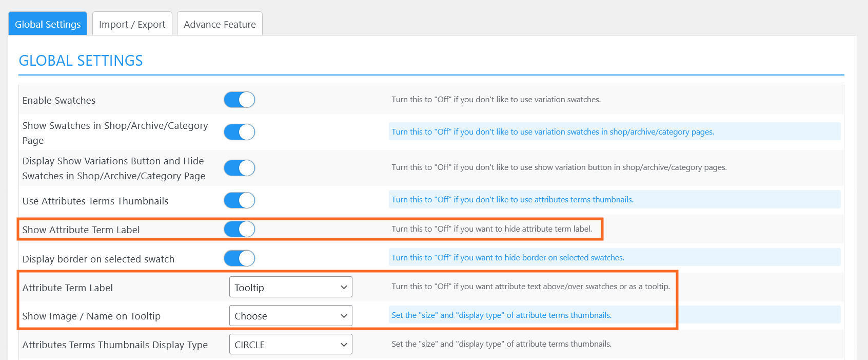Toggle the Enable Swatches switch
Screen dimensions: 868x360
239,100
